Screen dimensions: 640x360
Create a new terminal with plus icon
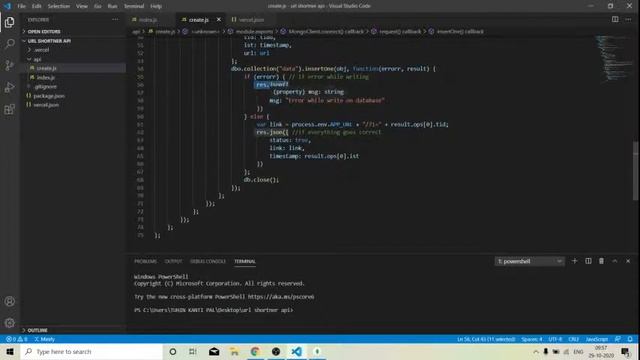coord(574,261)
